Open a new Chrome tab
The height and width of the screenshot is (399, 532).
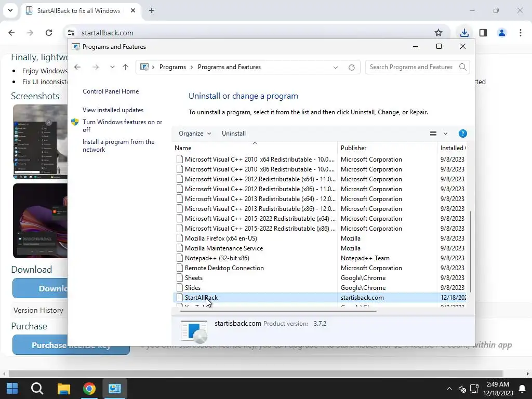tap(152, 10)
